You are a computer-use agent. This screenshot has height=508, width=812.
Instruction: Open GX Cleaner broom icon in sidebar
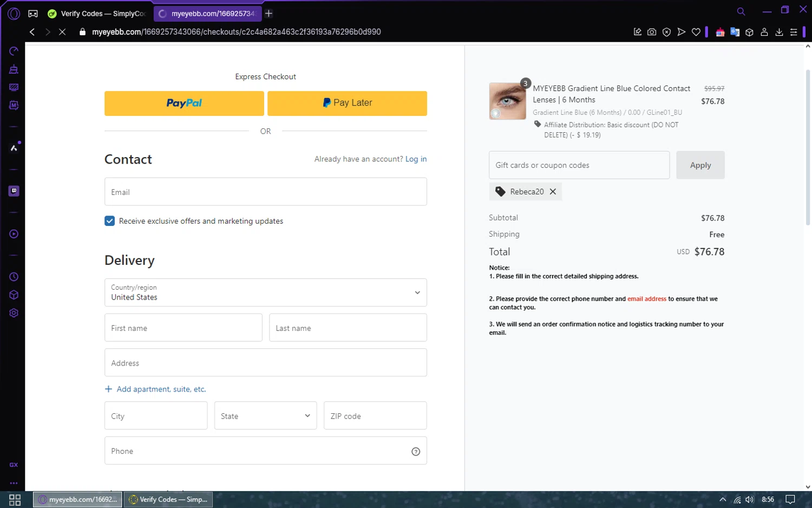pos(14,69)
